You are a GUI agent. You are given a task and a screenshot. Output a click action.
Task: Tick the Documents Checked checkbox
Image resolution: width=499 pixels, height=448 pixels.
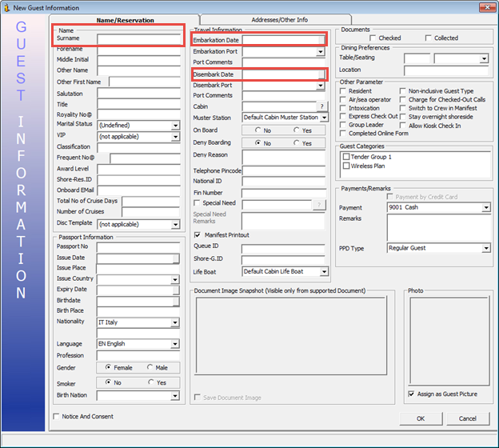[x=373, y=38]
